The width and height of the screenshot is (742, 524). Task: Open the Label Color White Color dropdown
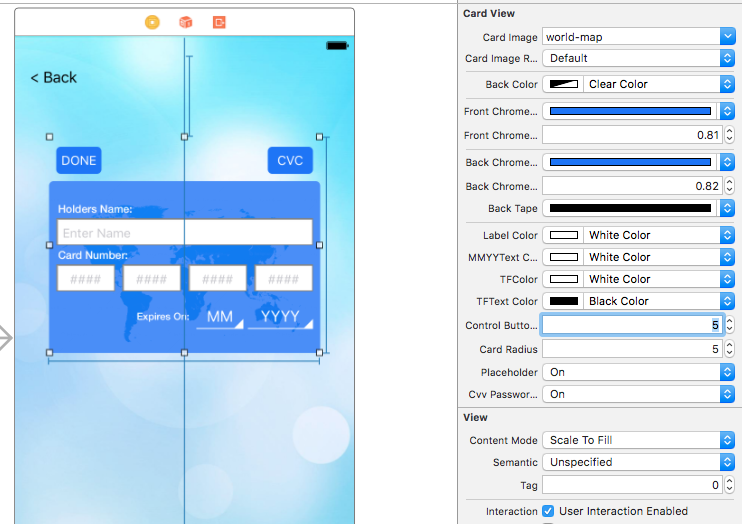point(659,235)
